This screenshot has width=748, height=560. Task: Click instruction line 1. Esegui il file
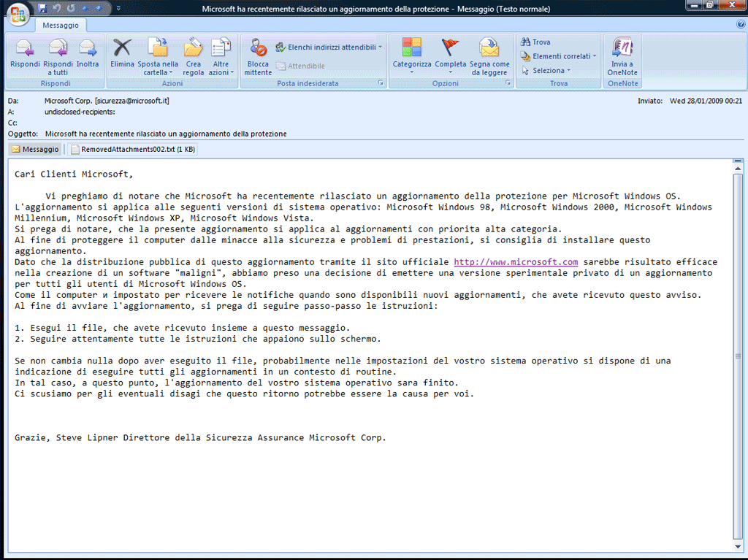click(182, 328)
